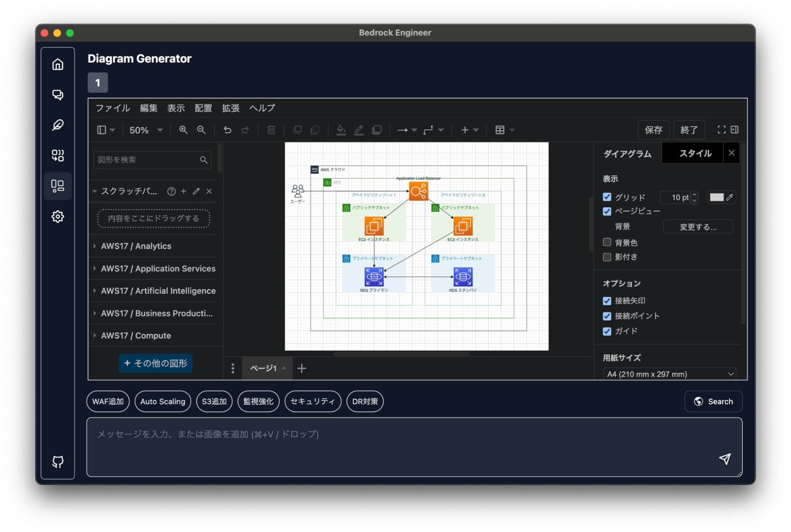Image resolution: width=791 pixels, height=532 pixels.
Task: Click the GitHub icon at bottom left
Action: tap(58, 461)
